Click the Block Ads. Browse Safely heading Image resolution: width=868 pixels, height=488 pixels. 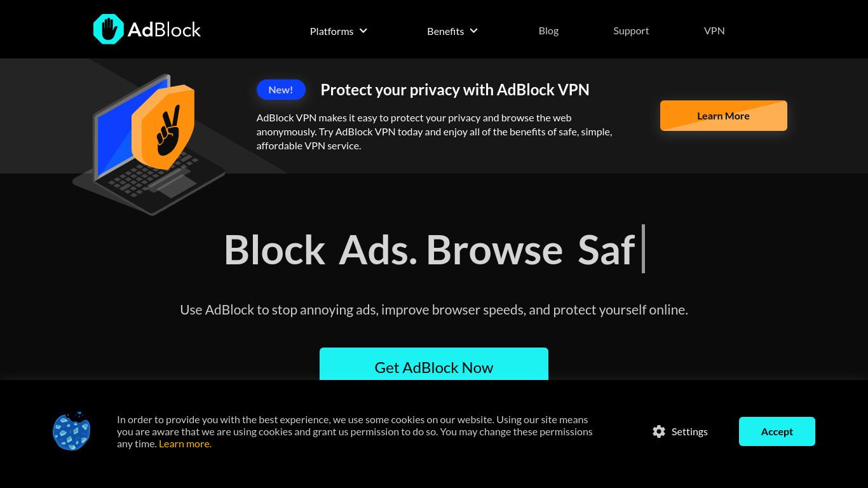430,249
